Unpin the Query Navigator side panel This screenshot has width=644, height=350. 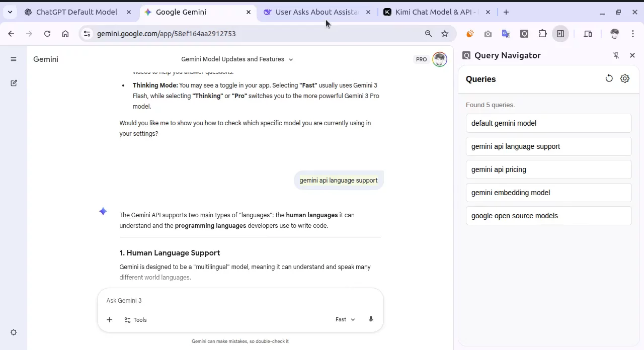[x=616, y=55]
